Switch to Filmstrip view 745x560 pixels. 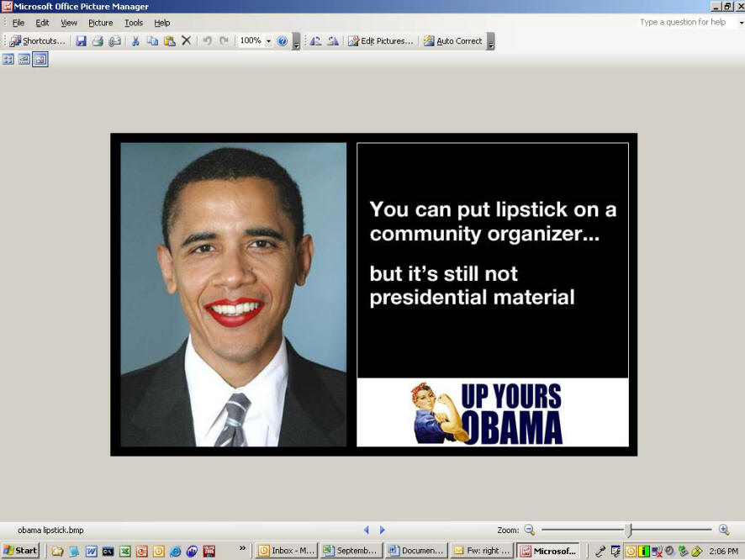pos(24,59)
